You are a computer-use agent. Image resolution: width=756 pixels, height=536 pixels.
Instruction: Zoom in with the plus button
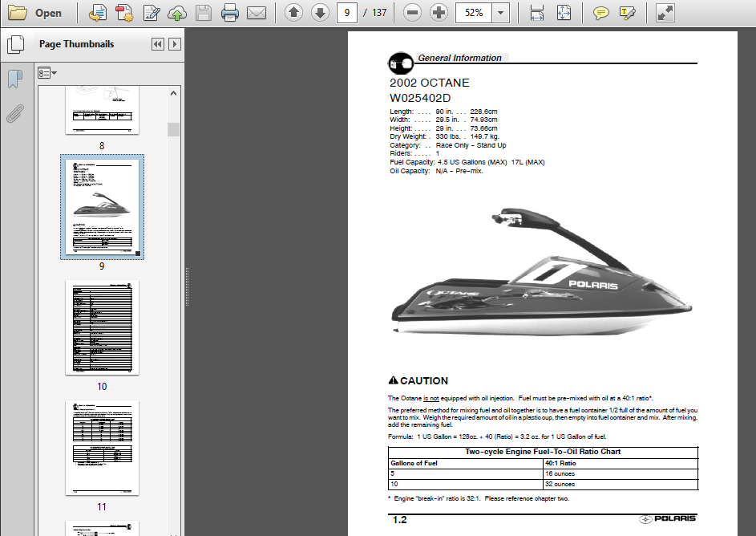pos(439,13)
